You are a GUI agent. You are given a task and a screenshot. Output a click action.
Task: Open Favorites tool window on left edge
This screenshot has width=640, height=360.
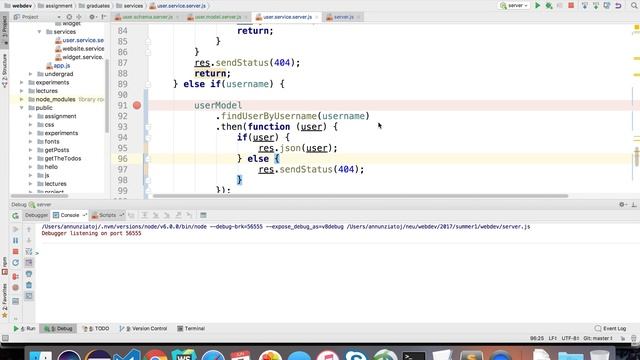pos(4,301)
